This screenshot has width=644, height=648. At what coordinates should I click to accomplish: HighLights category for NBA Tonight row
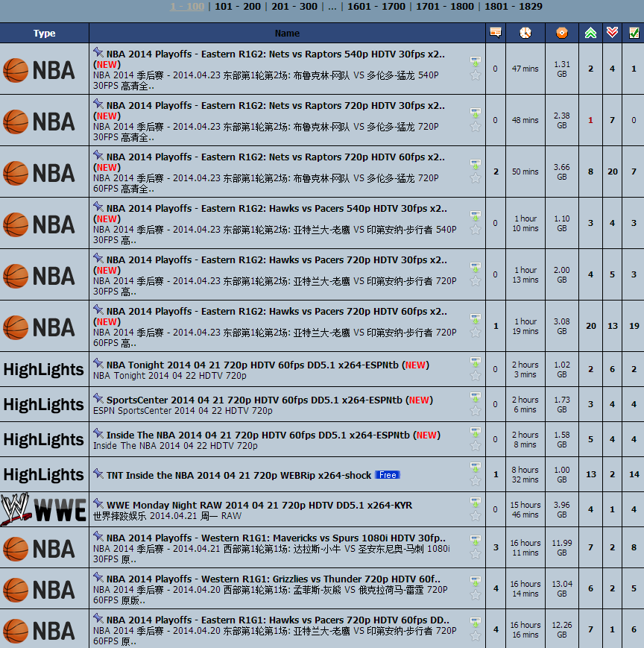point(44,369)
